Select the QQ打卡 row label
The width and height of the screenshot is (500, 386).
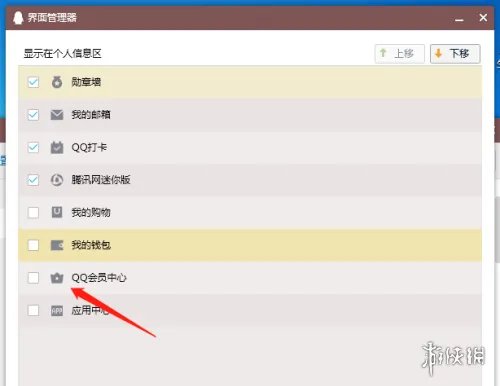89,147
